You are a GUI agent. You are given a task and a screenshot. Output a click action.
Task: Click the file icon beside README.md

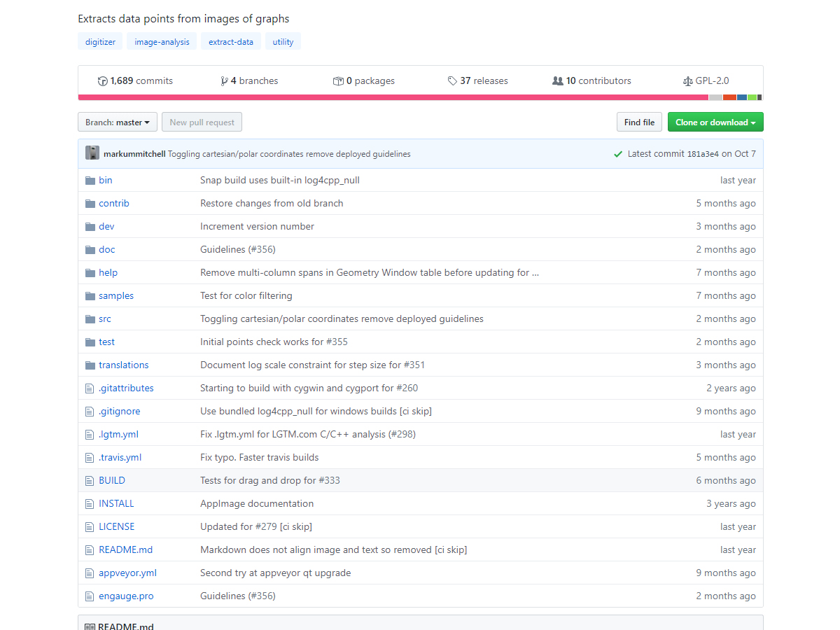89,550
